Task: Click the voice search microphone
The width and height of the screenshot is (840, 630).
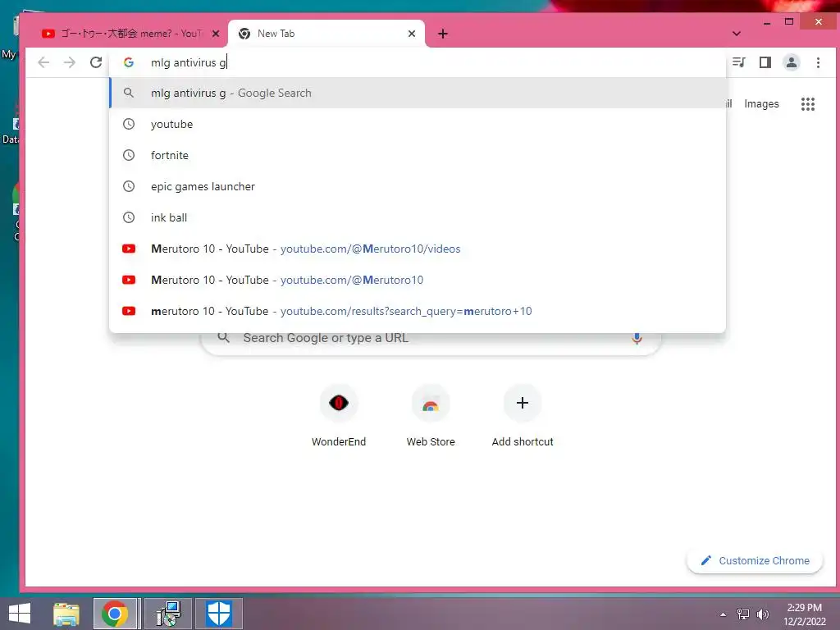Action: (x=637, y=338)
